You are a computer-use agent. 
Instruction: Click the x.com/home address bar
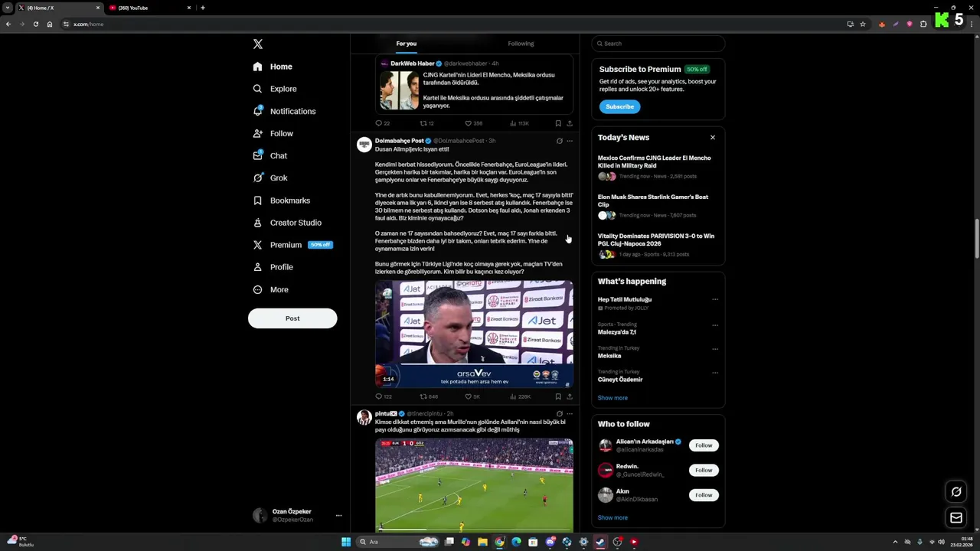452,24
